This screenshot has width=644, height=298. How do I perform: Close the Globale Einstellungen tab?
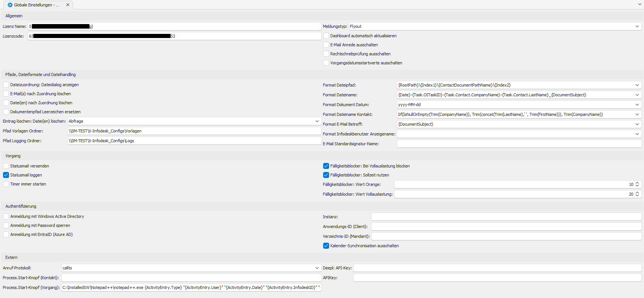(68, 5)
